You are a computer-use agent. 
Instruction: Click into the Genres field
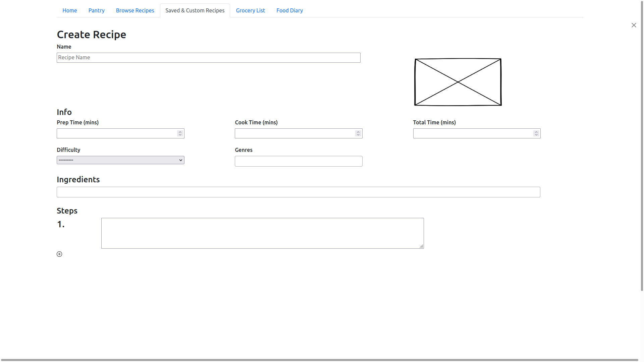click(x=299, y=161)
